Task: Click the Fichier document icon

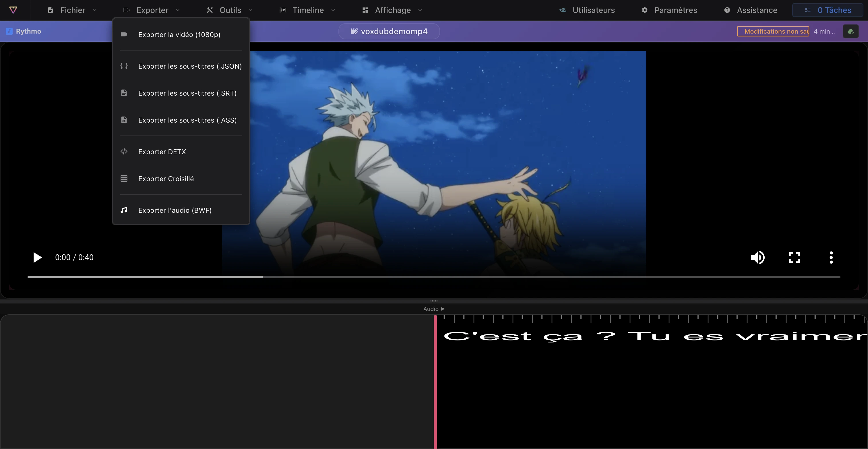Action: [51, 10]
